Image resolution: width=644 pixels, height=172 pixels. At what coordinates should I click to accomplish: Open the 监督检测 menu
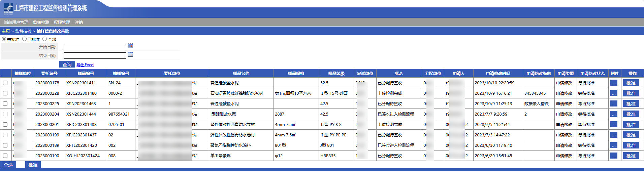[41, 23]
